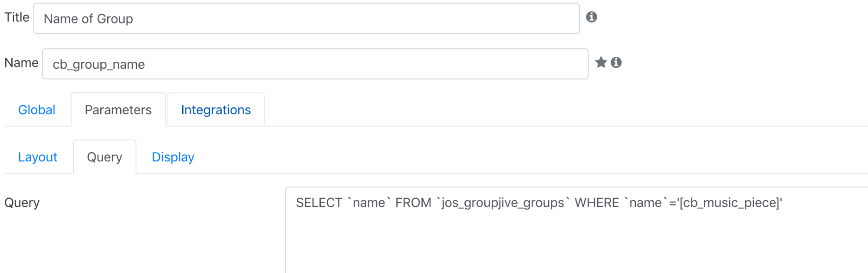Click the Name field label
Viewport: 868px width, 273px height.
click(21, 63)
